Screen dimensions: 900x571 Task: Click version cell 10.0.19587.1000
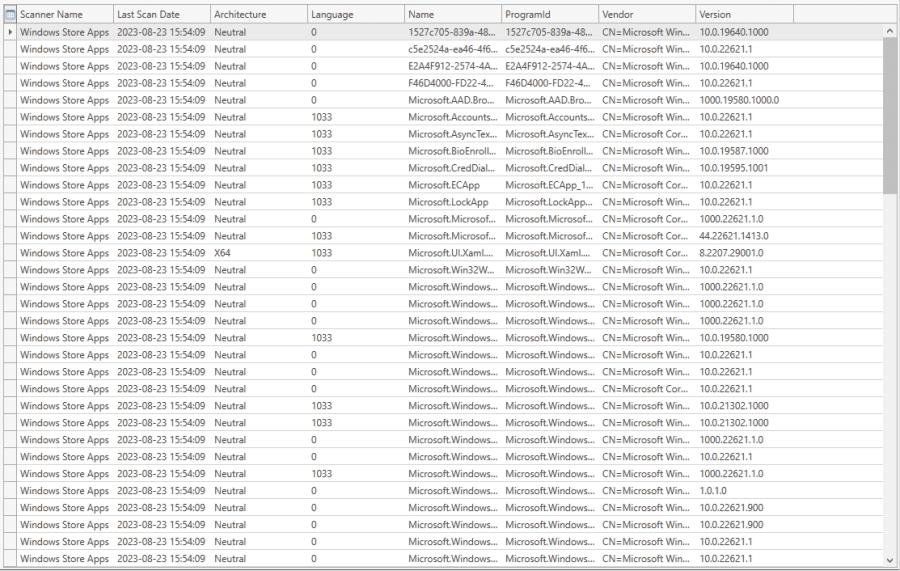744,151
